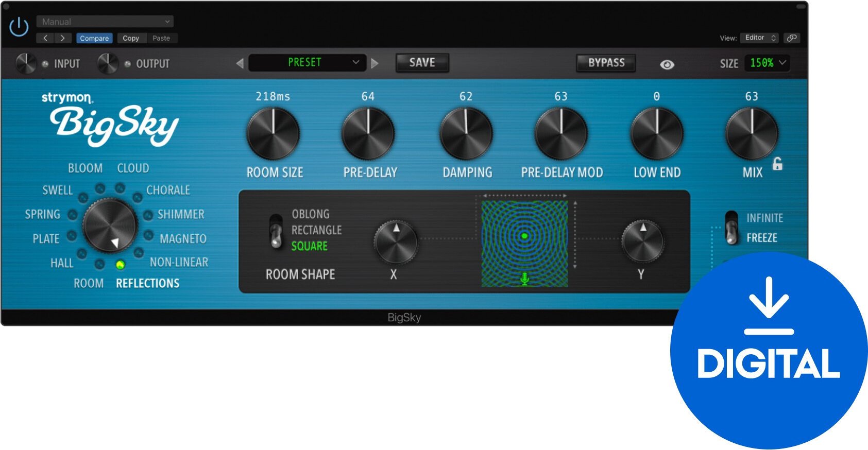The image size is (868, 450).
Task: Select the CLOUD reverb type
Action: tap(133, 168)
